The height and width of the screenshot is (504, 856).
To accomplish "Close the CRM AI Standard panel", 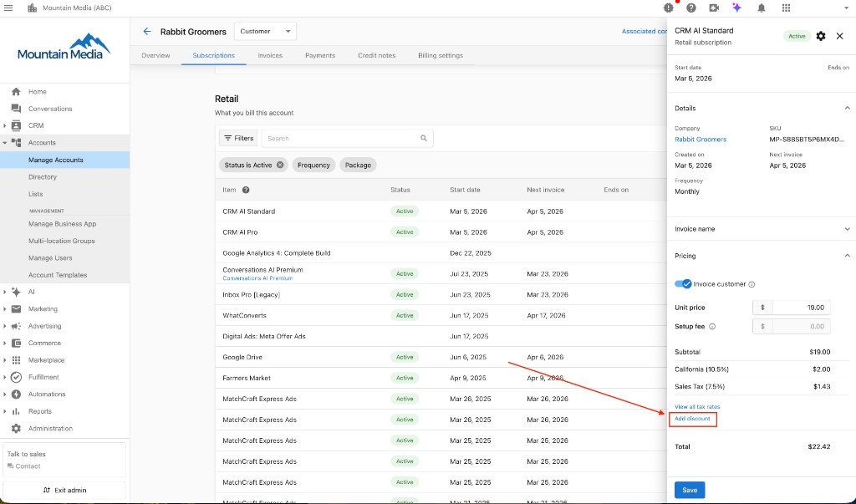I will (839, 36).
